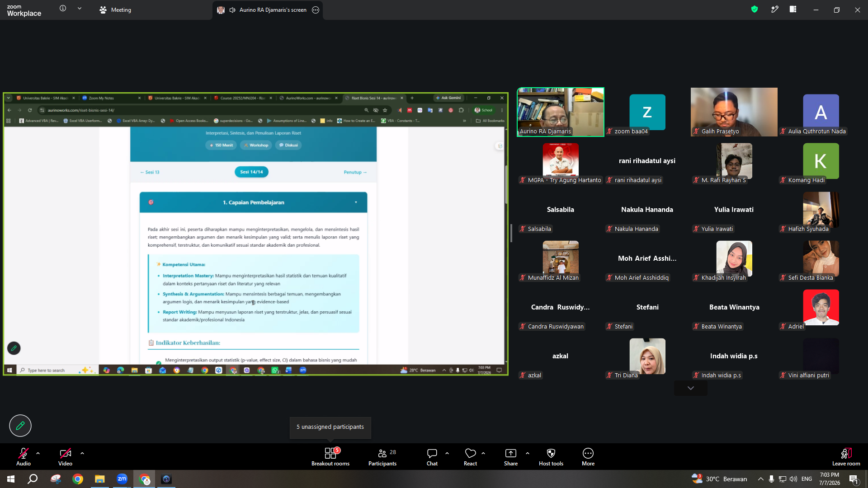Open Zoom app in Windows taskbar
This screenshot has height=488, width=868.
pyautogui.click(x=122, y=479)
